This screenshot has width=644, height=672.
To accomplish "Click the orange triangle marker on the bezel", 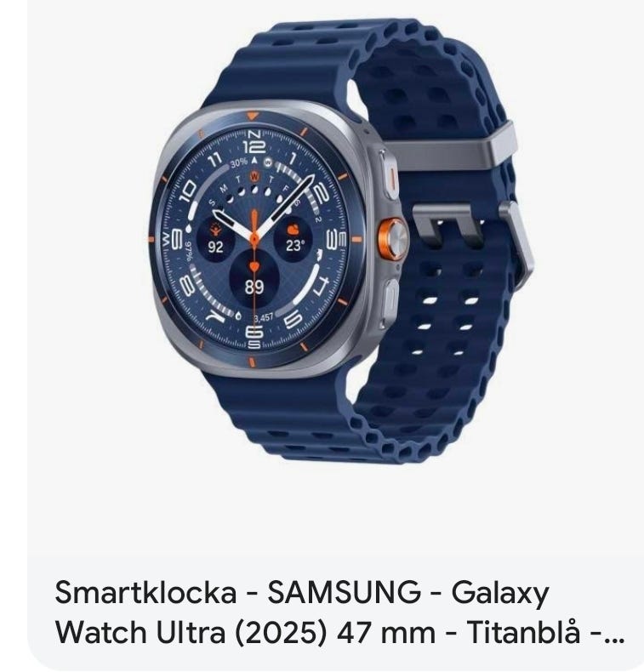I will (253, 116).
